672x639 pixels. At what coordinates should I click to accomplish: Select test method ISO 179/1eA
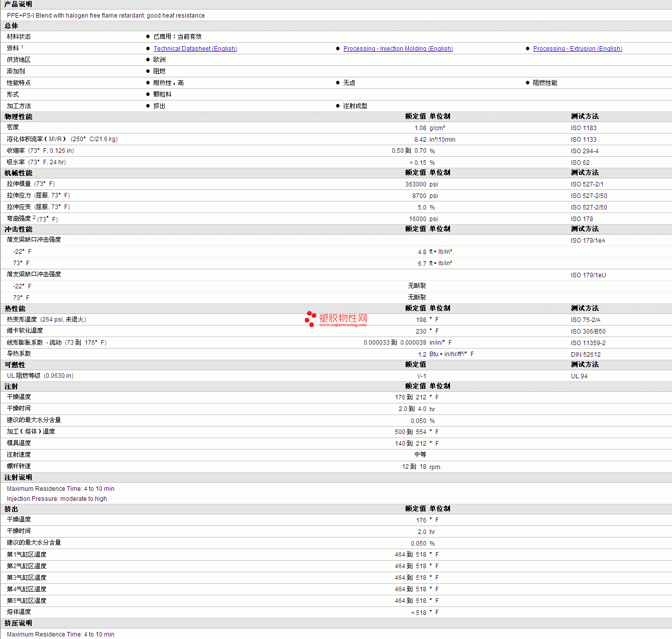tap(588, 241)
